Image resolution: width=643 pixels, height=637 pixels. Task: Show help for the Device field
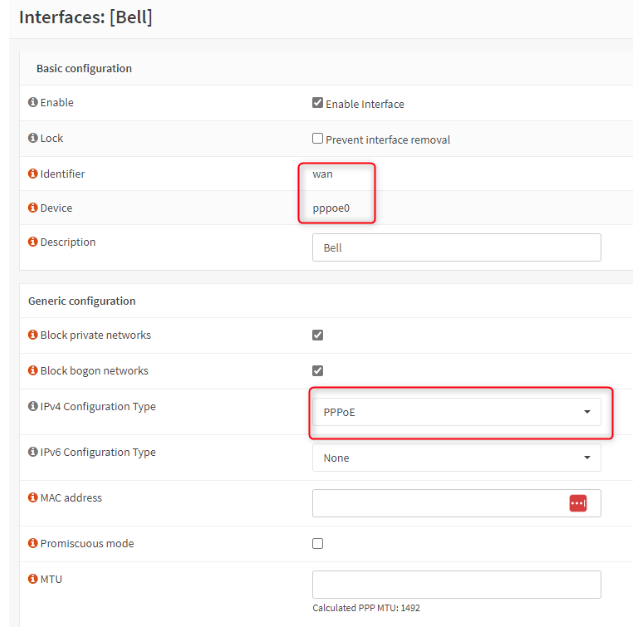coord(33,208)
